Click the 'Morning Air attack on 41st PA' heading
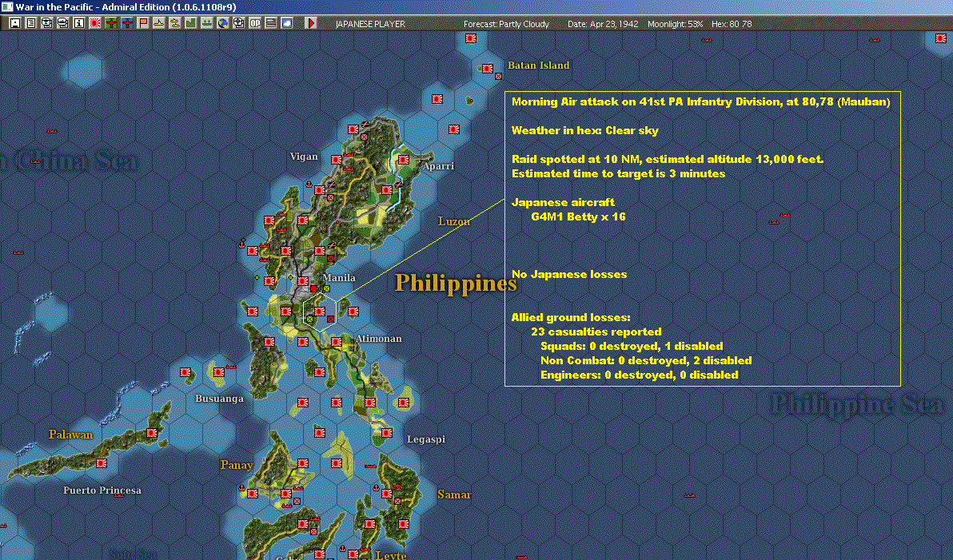This screenshot has width=953, height=560. 701,101
